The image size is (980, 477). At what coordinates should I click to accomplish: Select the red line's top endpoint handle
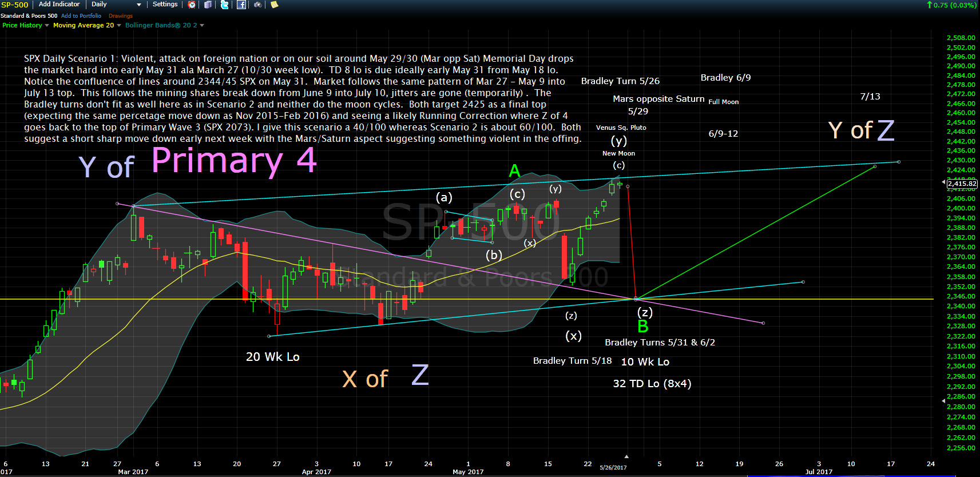[x=628, y=186]
